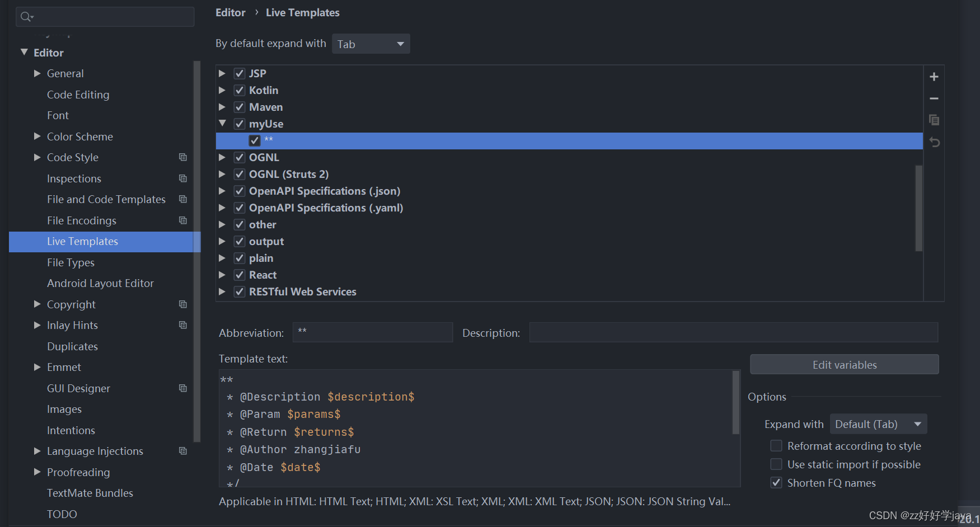980x527 pixels.
Task: Click the copy-settings icon beside GUI Designer
Action: click(x=182, y=388)
